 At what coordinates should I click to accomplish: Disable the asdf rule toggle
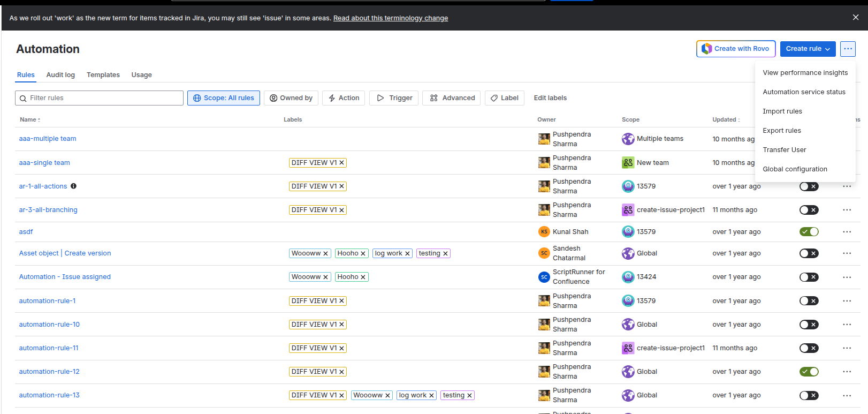tap(809, 232)
